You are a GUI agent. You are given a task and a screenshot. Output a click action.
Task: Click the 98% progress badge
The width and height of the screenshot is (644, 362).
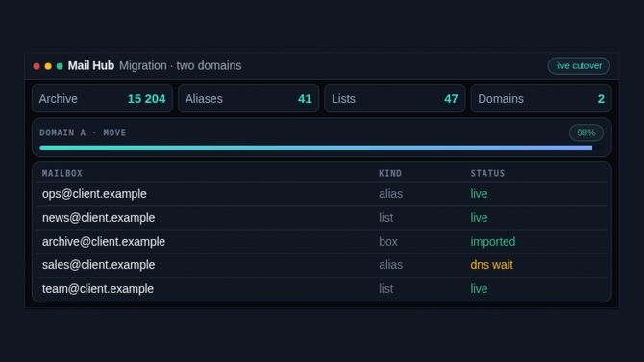585,133
